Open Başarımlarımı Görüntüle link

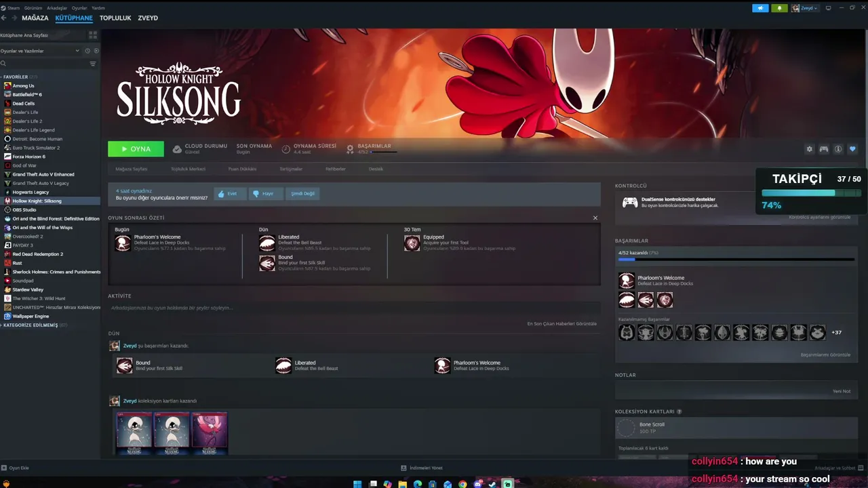825,355
